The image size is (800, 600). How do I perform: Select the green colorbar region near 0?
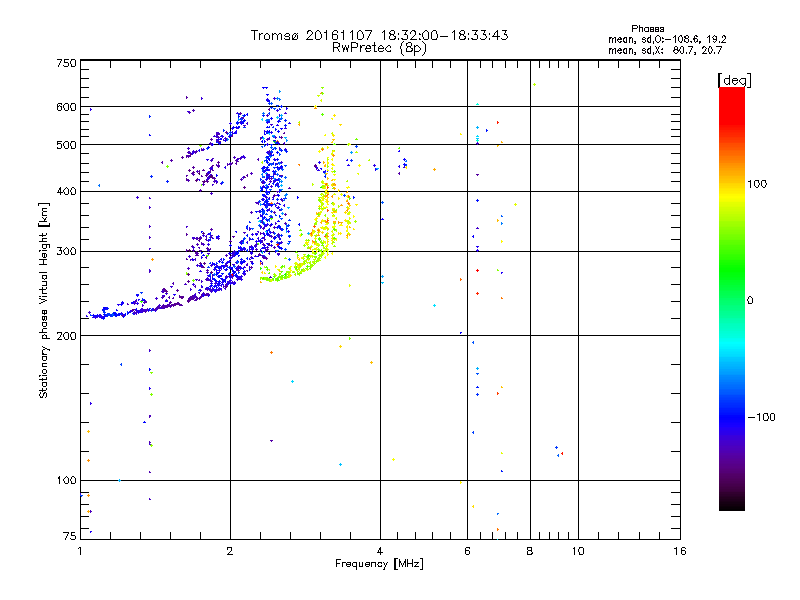[732, 300]
